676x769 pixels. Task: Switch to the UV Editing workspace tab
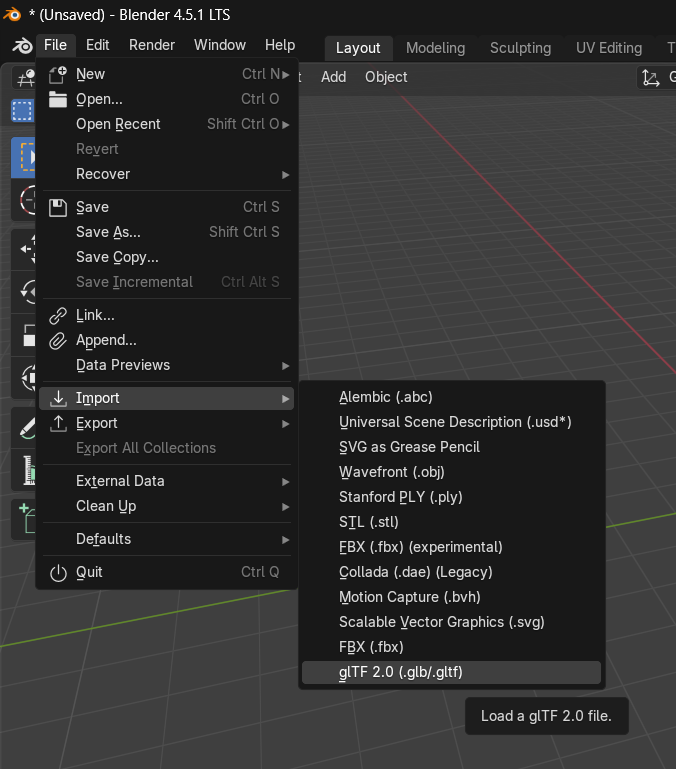tap(609, 48)
